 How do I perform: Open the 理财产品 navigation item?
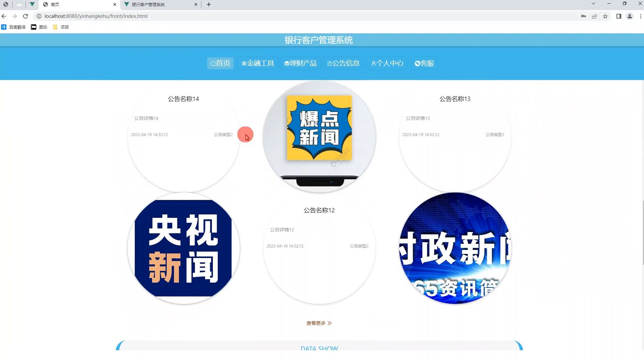301,63
